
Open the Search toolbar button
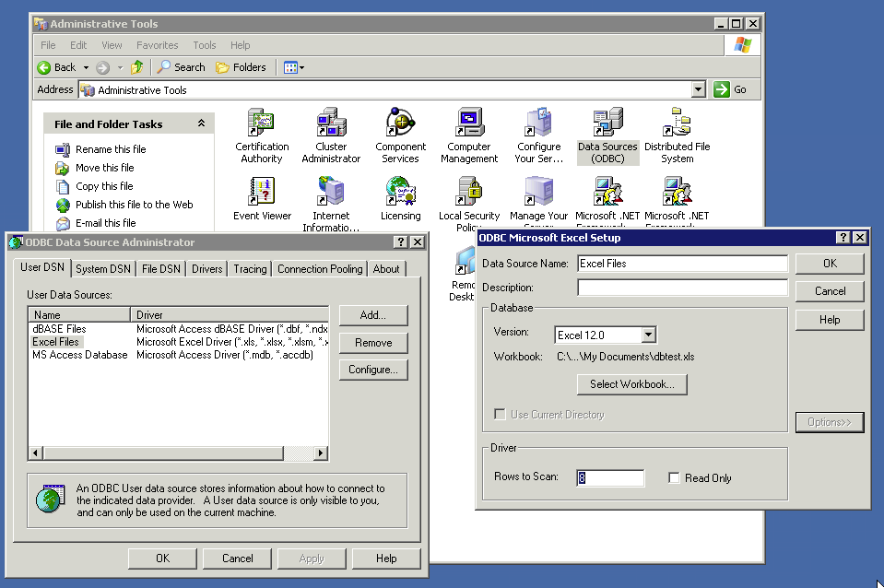pos(181,67)
